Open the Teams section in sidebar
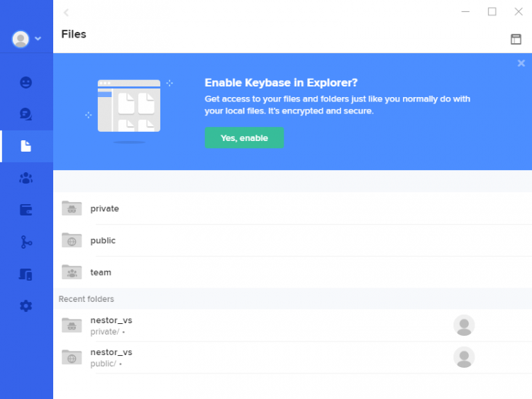Screen dimensions: 532x399 pos(26,178)
